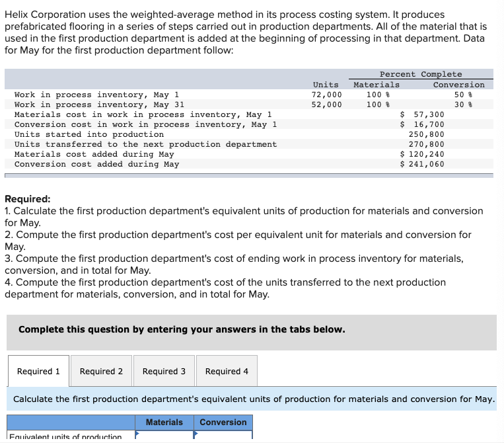Switch to the Required 2 tab

(101, 371)
